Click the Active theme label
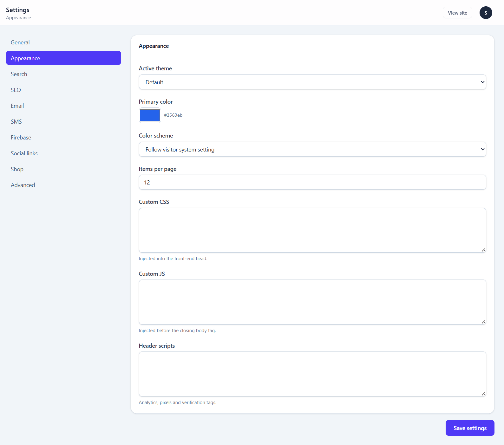This screenshot has width=504, height=445. coord(155,68)
